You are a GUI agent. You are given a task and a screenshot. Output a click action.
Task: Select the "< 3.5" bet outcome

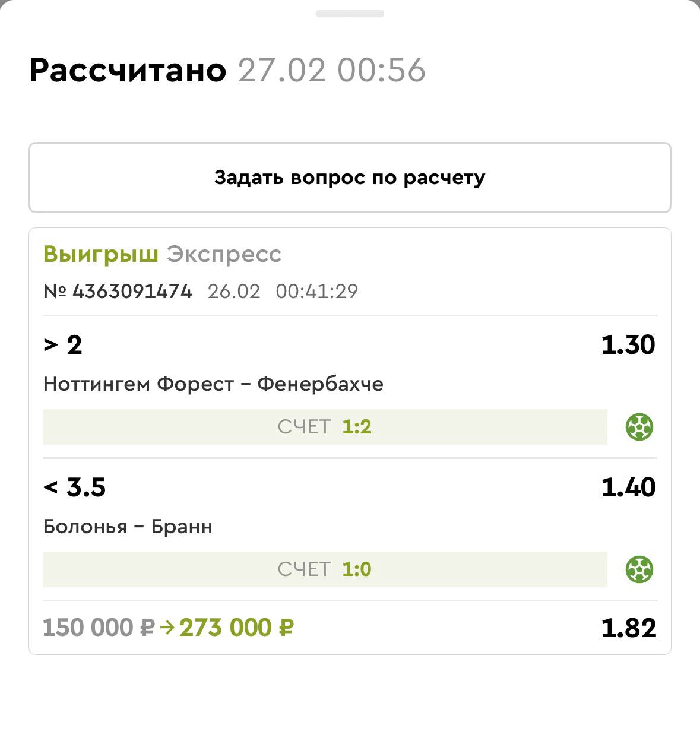pyautogui.click(x=75, y=487)
